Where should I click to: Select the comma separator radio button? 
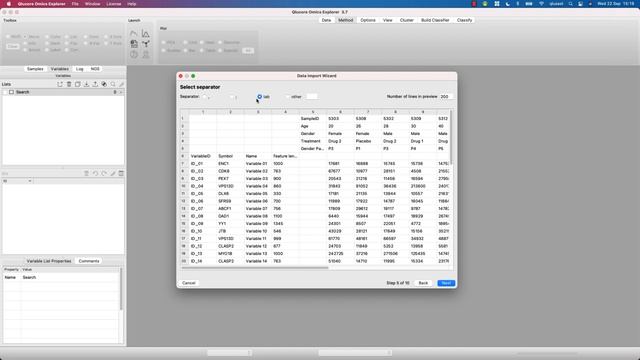(x=205, y=97)
